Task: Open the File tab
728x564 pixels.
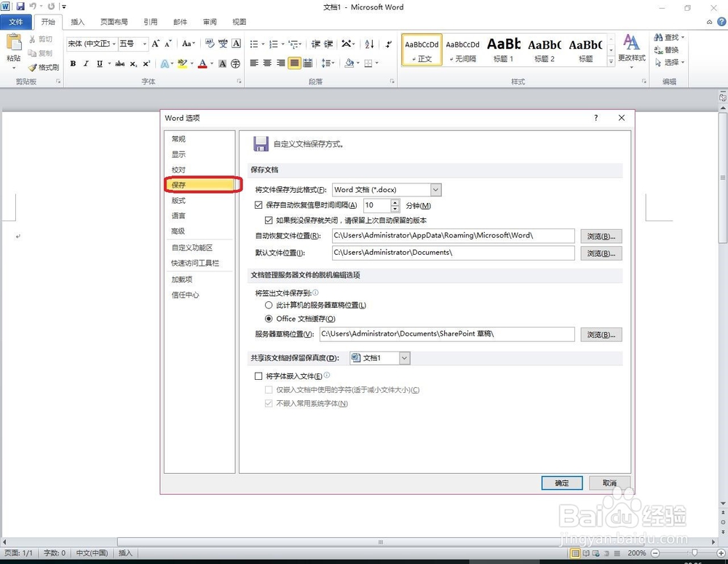Action: pyautogui.click(x=16, y=22)
